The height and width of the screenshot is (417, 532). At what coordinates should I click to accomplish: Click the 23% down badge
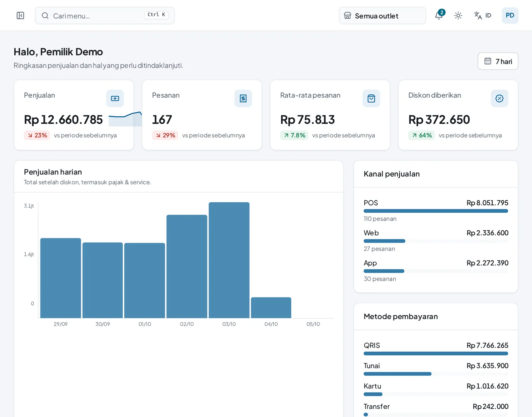click(37, 135)
